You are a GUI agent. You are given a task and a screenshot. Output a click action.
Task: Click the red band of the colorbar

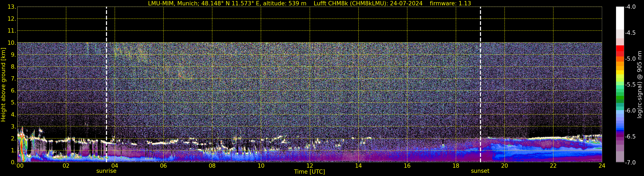(x=620, y=48)
